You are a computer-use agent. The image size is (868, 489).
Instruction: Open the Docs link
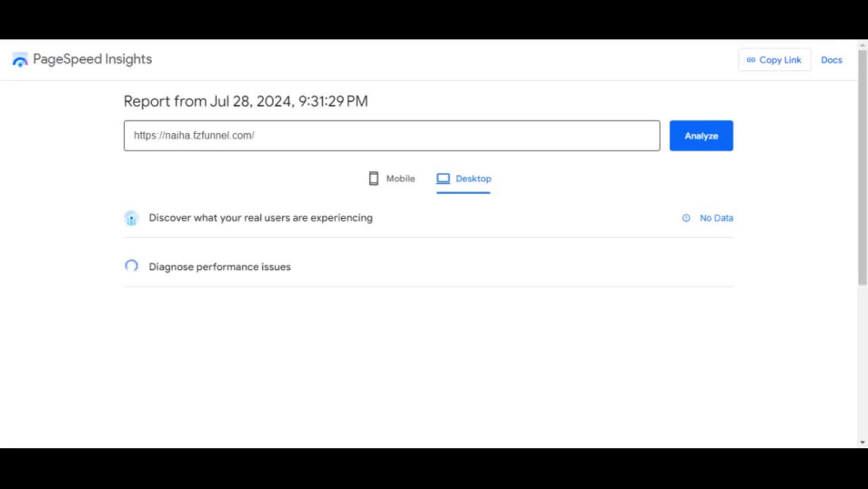[831, 60]
